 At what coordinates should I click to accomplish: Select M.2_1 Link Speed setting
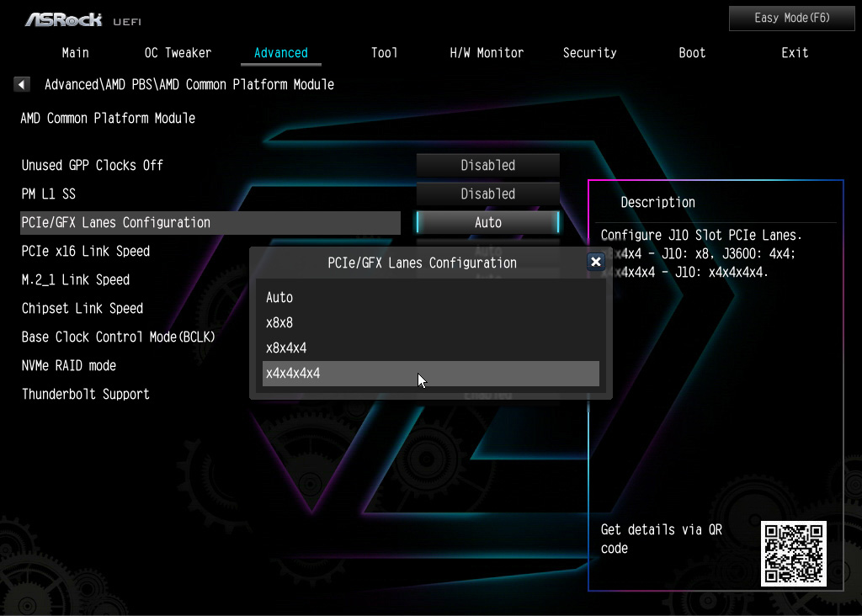click(x=75, y=279)
